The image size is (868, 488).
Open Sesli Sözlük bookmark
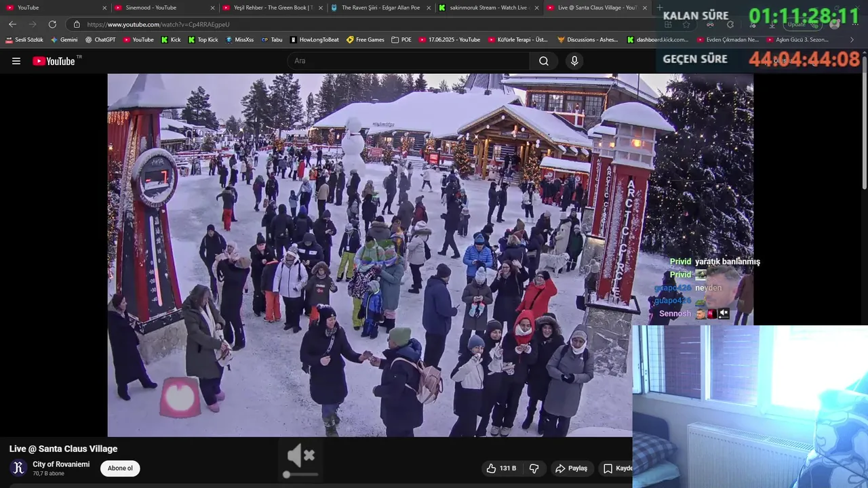[24, 40]
